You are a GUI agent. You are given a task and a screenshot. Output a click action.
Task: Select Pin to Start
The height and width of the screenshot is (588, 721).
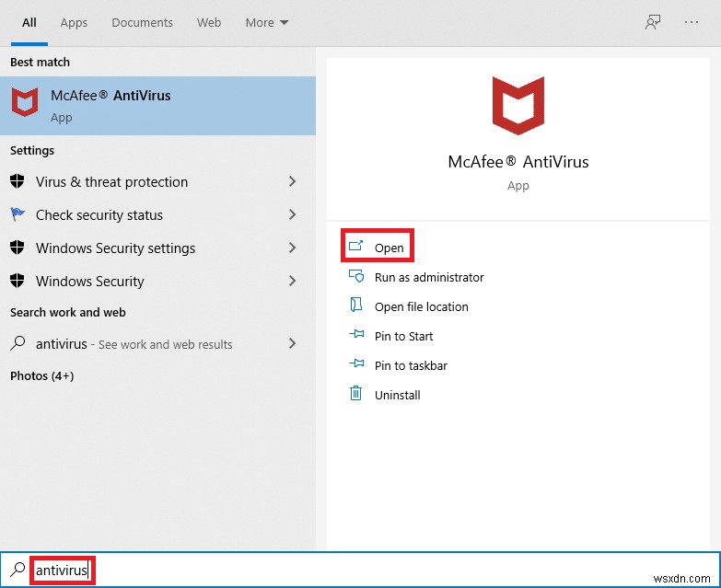click(403, 336)
